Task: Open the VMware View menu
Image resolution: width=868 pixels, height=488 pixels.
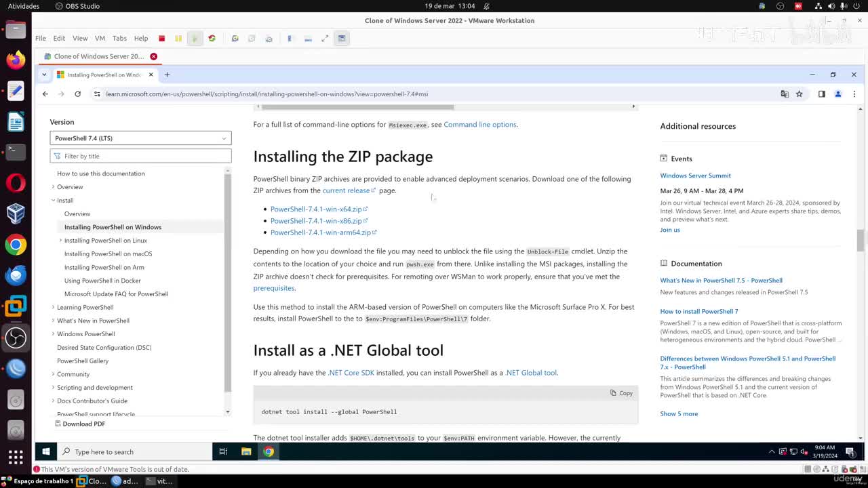Action: coord(80,39)
